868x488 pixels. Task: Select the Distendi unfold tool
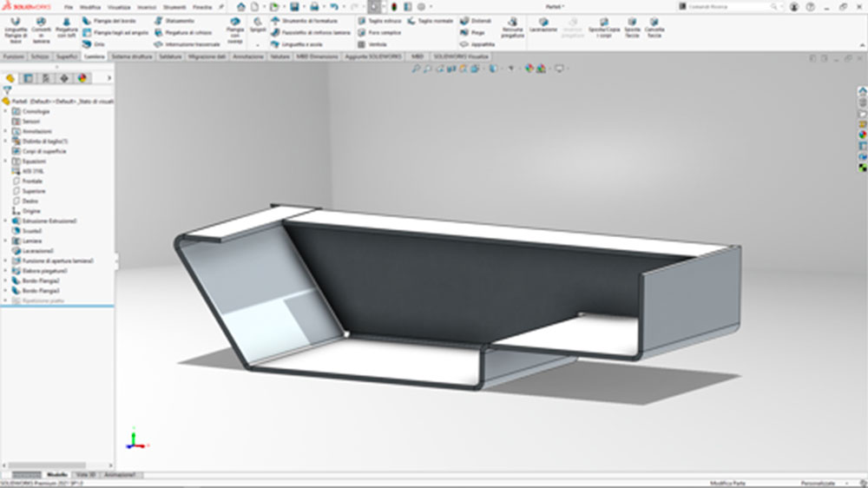click(x=476, y=21)
